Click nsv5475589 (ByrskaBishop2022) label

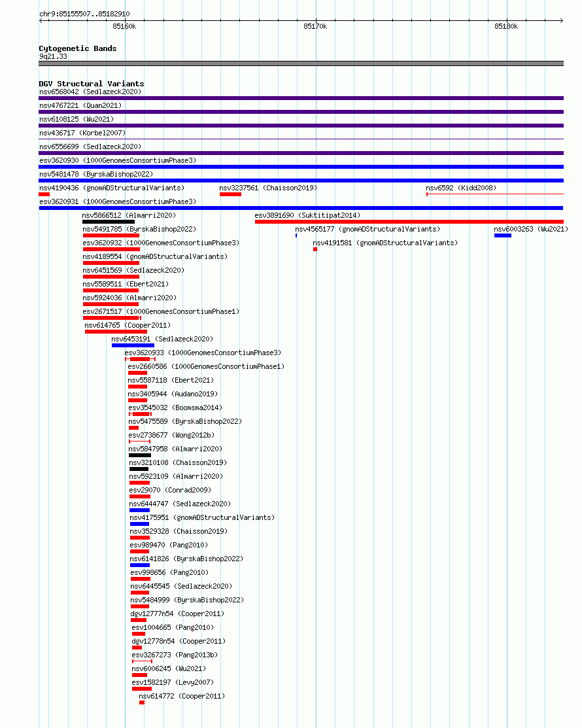pyautogui.click(x=185, y=422)
